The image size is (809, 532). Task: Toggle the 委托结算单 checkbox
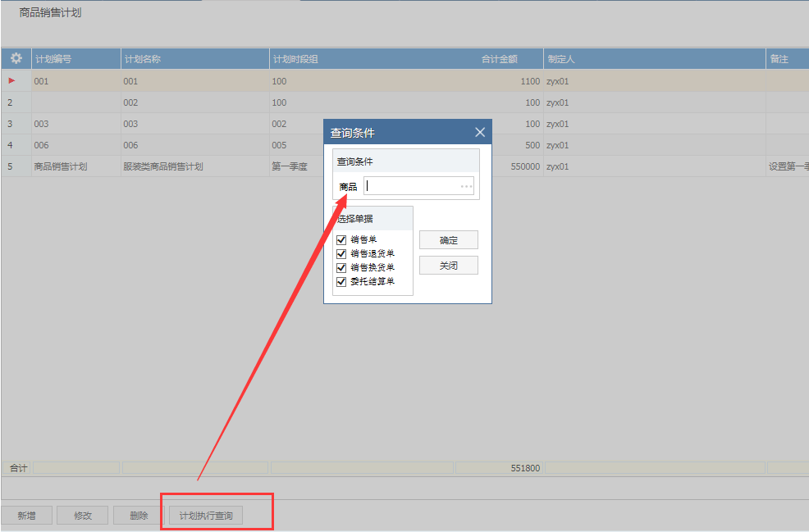(341, 281)
